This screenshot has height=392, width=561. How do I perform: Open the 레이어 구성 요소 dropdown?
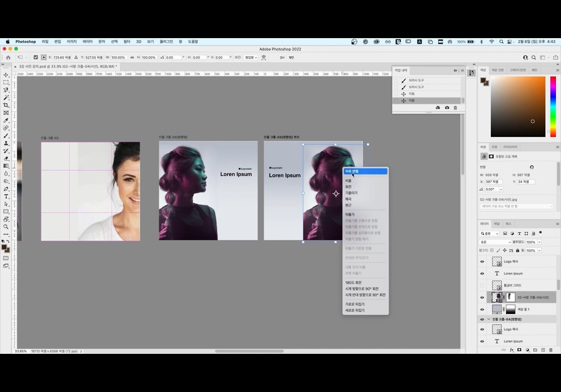(x=517, y=206)
